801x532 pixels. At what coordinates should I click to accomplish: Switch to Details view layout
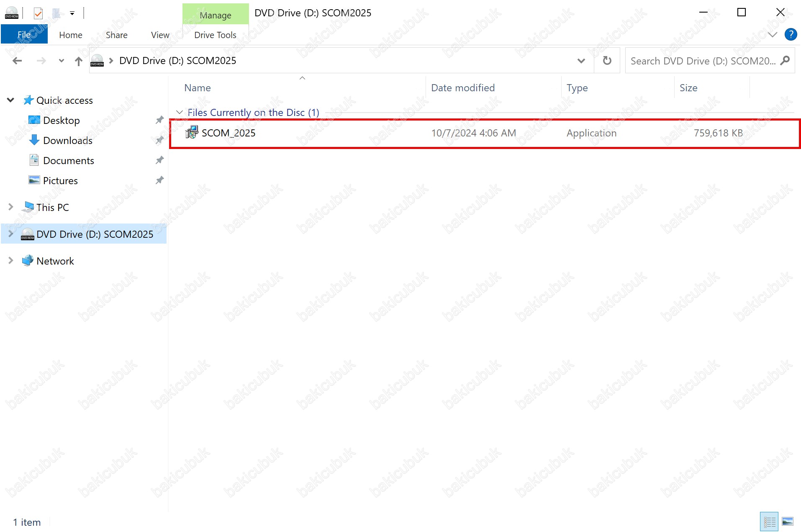click(x=769, y=522)
